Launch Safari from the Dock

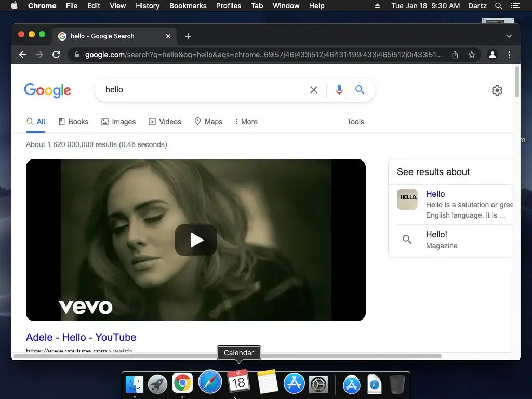tap(210, 382)
